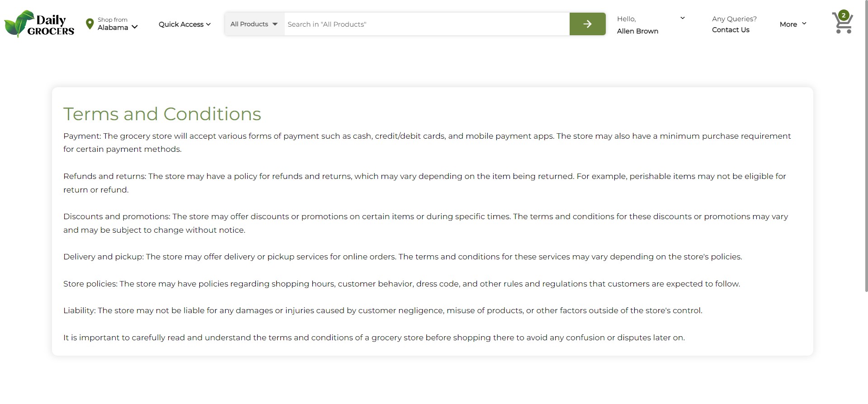Open the shopping cart icon
The height and width of the screenshot is (404, 868).
click(842, 25)
